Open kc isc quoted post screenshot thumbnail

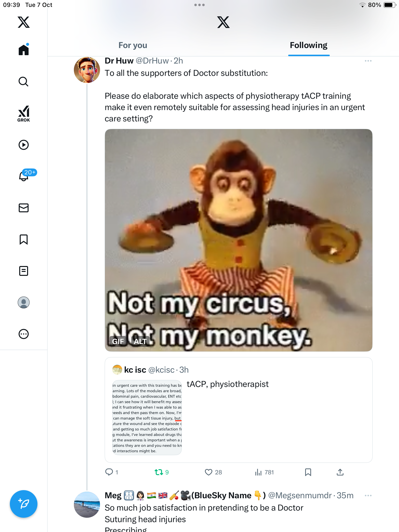(x=147, y=418)
